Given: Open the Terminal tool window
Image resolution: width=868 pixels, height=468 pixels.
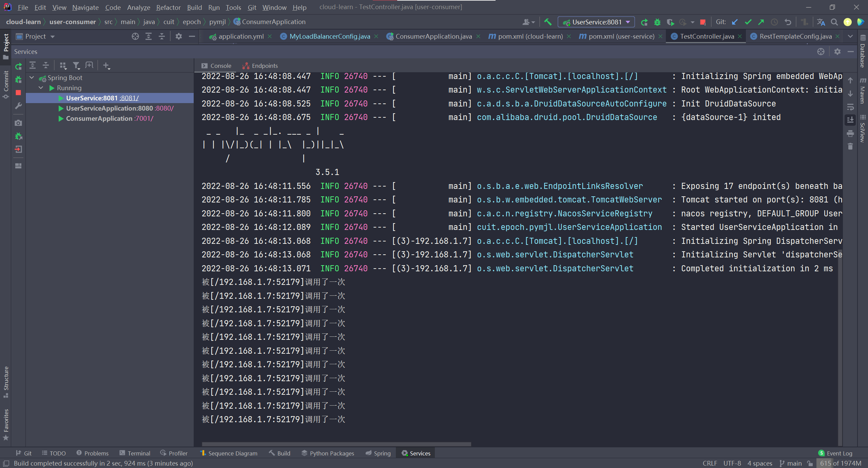Looking at the screenshot, I should click(135, 453).
